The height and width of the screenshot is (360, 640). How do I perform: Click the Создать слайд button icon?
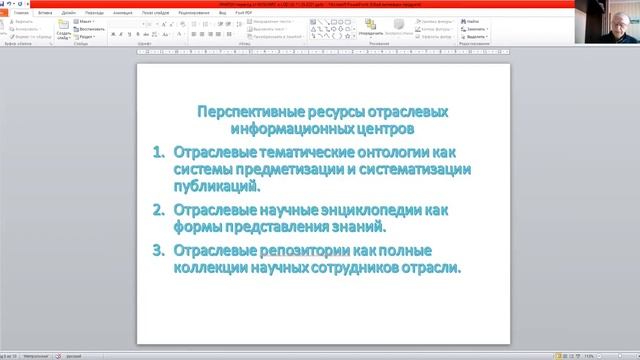coord(63,24)
